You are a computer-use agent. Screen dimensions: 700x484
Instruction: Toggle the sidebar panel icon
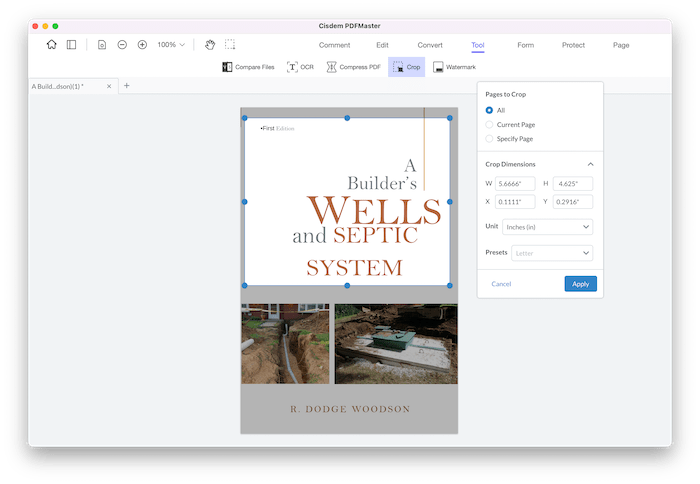(71, 45)
